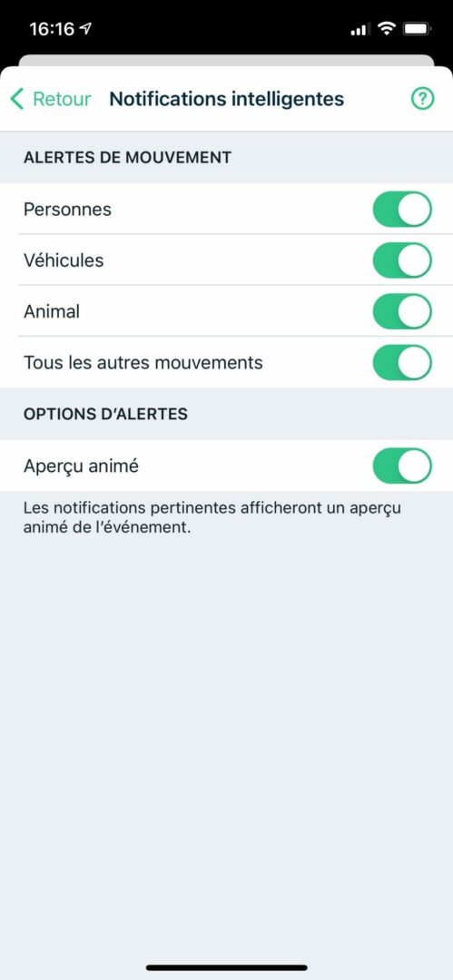Screen dimensions: 453x980
Task: Tap the Wi-Fi status icon
Action: 388,28
